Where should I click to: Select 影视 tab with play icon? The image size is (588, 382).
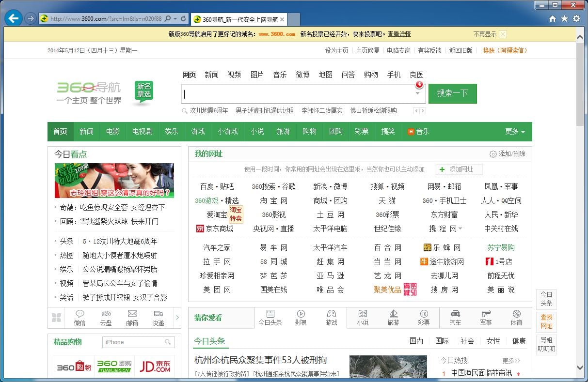tap(301, 318)
